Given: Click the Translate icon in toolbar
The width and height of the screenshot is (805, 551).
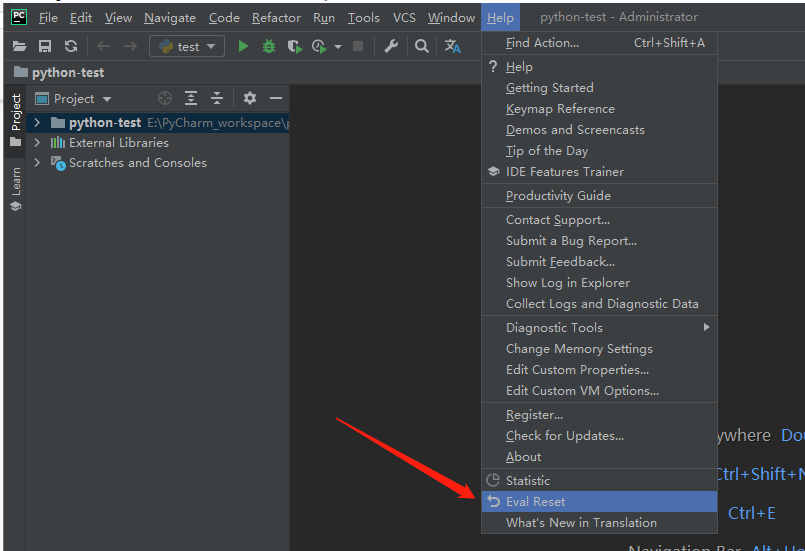Looking at the screenshot, I should pos(453,46).
